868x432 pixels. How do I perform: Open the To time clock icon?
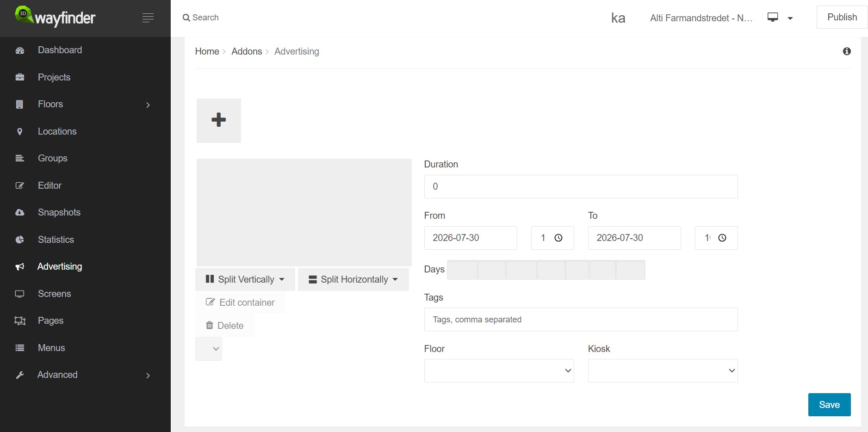coord(722,238)
